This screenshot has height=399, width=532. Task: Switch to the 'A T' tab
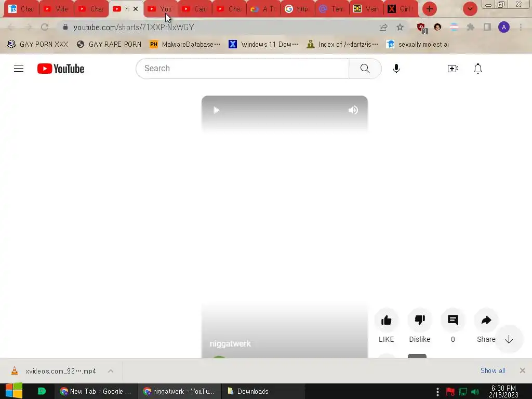tap(263, 9)
